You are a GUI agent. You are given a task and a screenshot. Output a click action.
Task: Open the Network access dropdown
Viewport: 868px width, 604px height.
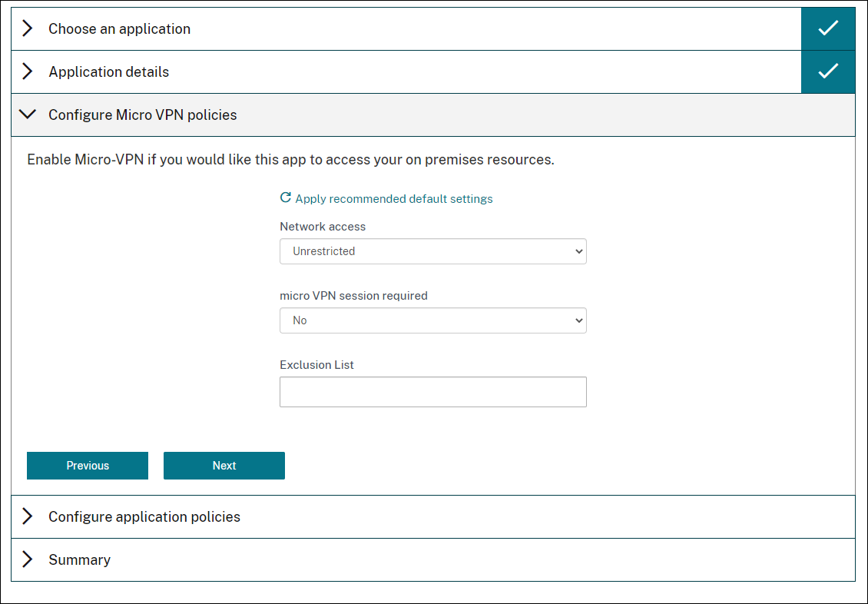click(x=432, y=251)
